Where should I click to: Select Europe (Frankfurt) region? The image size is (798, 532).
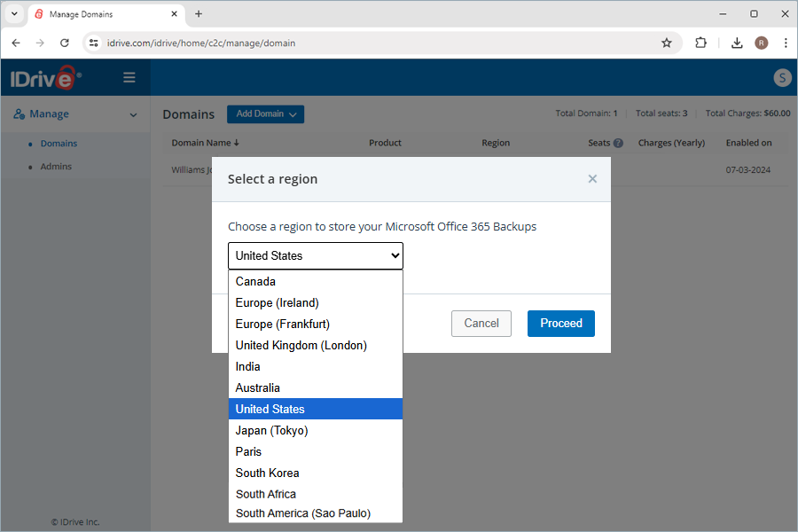coord(316,324)
